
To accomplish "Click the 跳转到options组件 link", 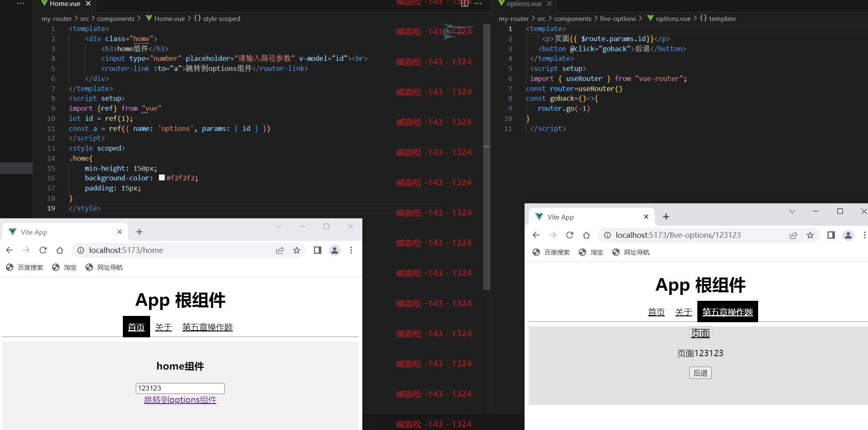I will [x=180, y=400].
